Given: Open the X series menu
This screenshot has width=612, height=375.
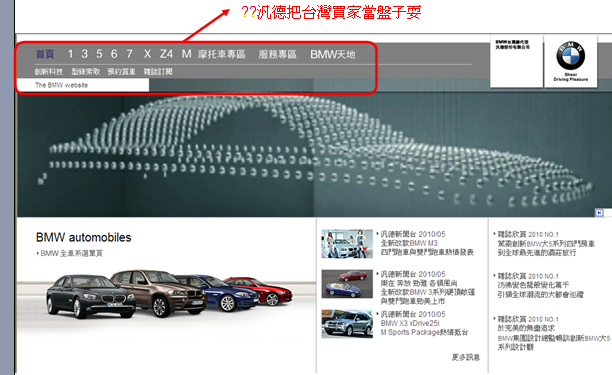Looking at the screenshot, I should 147,54.
